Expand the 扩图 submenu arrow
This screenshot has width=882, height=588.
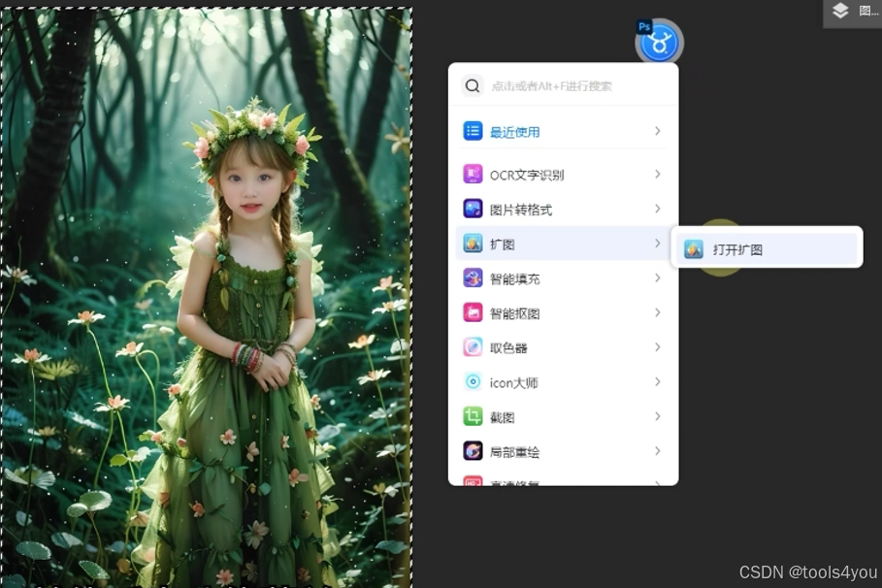click(658, 244)
